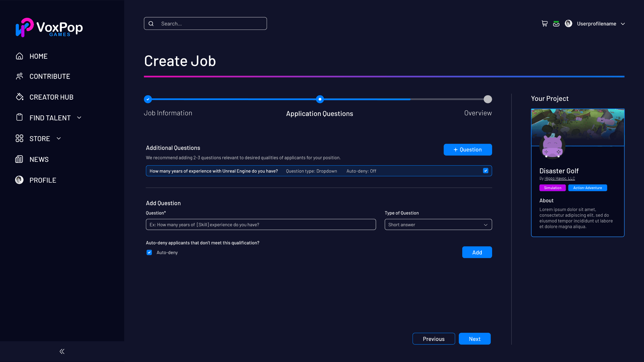Click the Application Questions step label
This screenshot has width=644, height=362.
319,114
